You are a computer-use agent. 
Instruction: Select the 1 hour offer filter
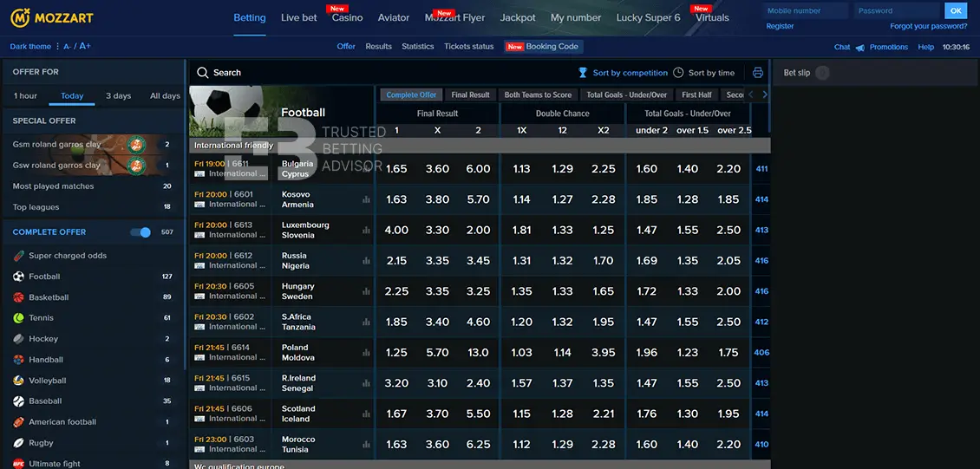[x=26, y=96]
